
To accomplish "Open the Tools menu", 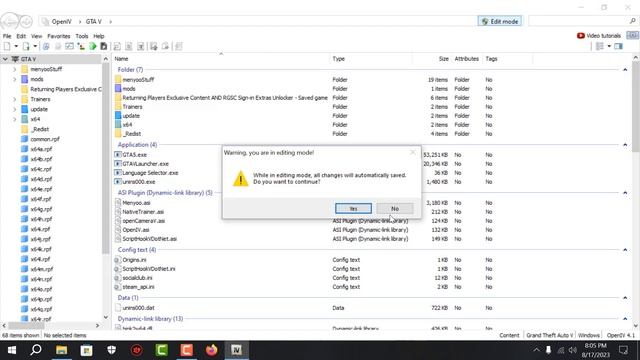I will click(82, 36).
